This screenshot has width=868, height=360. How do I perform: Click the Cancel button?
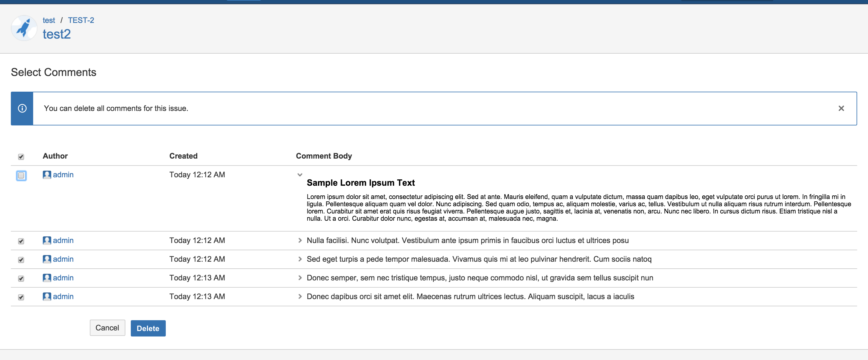point(107,328)
